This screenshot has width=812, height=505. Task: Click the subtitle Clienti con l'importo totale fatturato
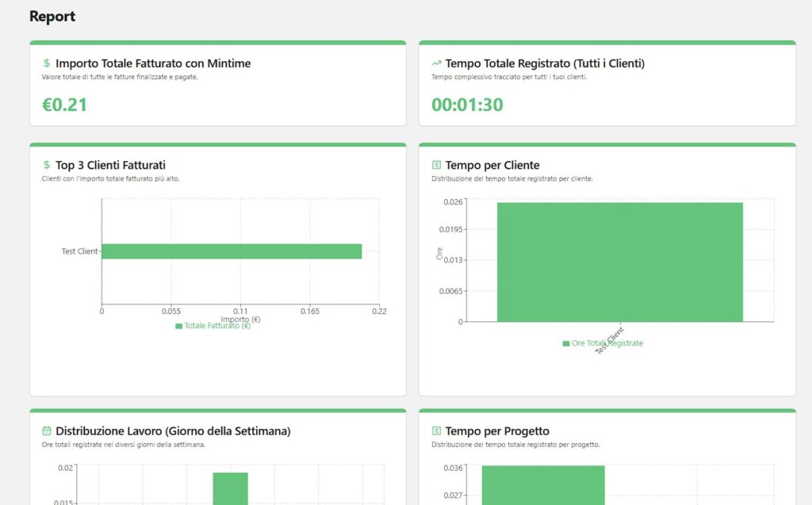tap(110, 178)
